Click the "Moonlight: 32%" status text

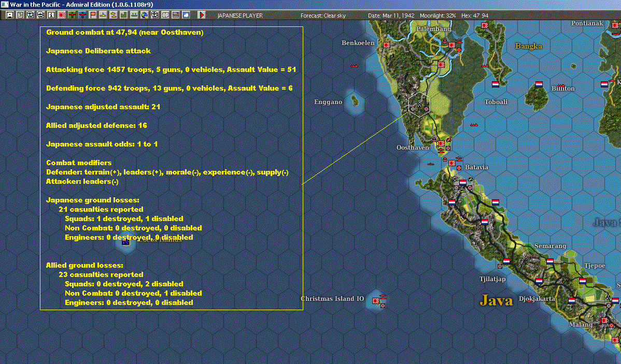(x=438, y=16)
